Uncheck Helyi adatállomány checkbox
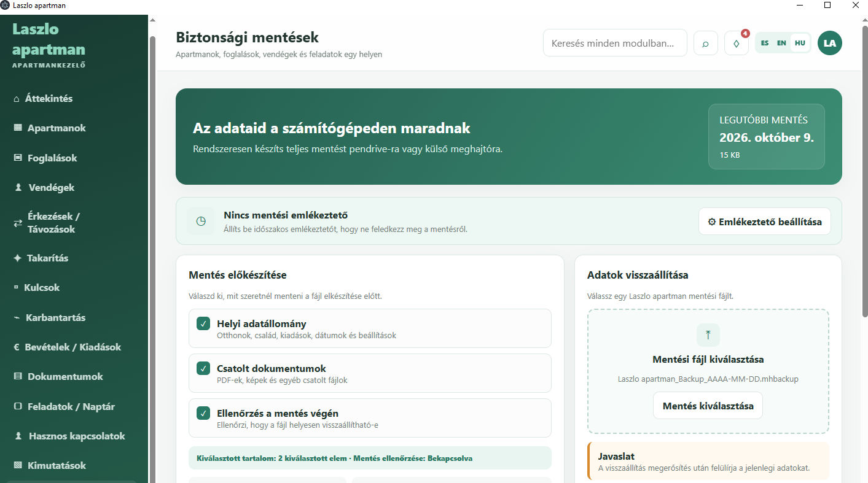868x483 pixels. 203,323
